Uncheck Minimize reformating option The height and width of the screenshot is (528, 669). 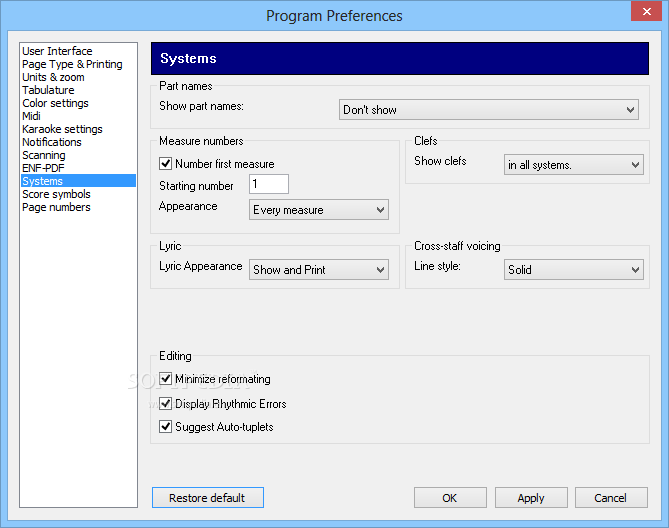[166, 379]
